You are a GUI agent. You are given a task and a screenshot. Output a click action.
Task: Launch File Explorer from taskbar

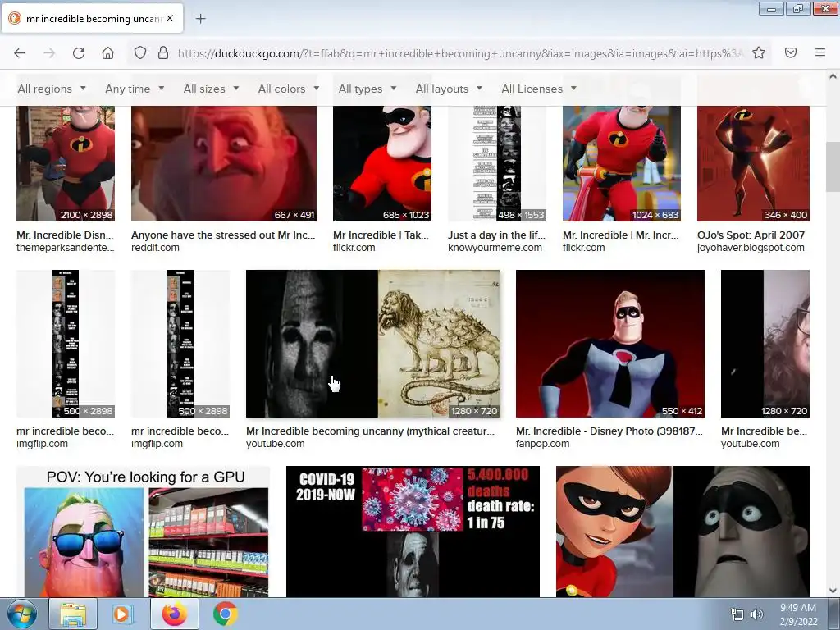coord(73,614)
